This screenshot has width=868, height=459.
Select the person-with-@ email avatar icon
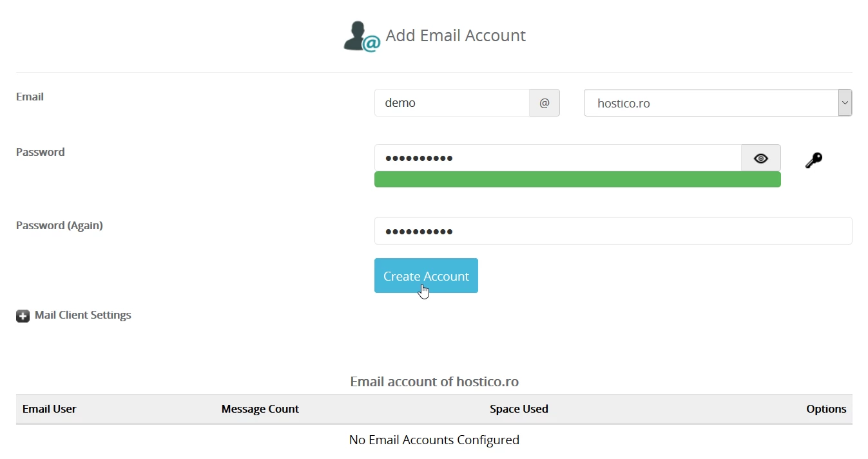coord(361,35)
